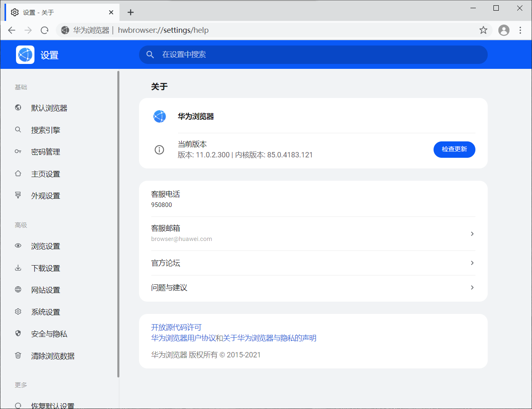This screenshot has height=409, width=532.
Task: Click the magnifier icon beside 搜索引擎
Action: point(18,130)
